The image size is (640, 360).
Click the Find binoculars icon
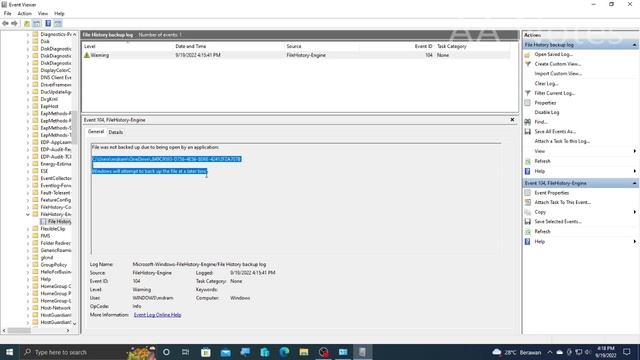click(527, 122)
